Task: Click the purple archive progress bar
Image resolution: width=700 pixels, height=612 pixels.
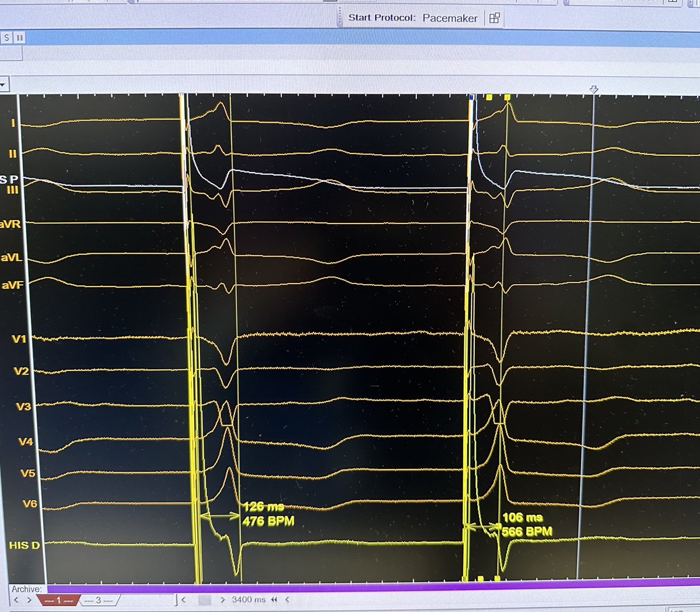Action: point(350,587)
